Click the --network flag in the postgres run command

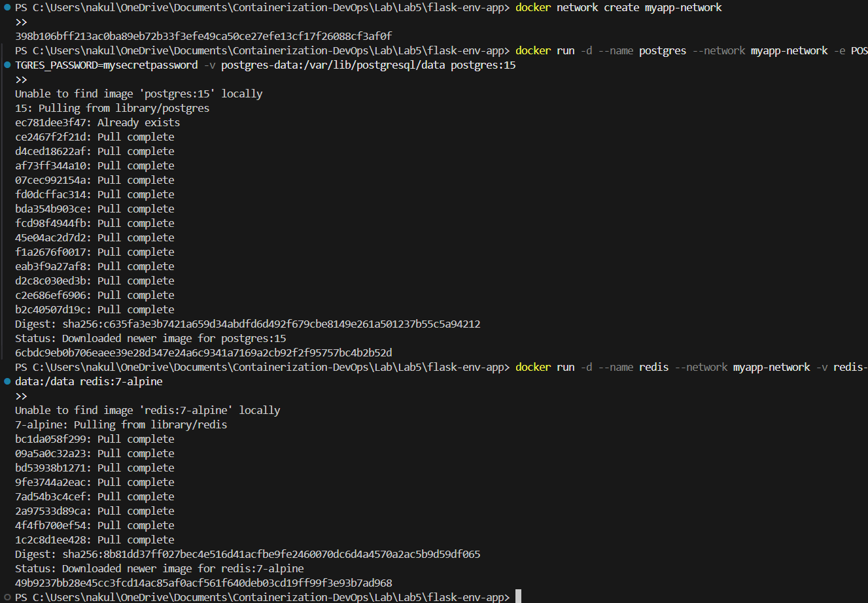click(x=718, y=50)
